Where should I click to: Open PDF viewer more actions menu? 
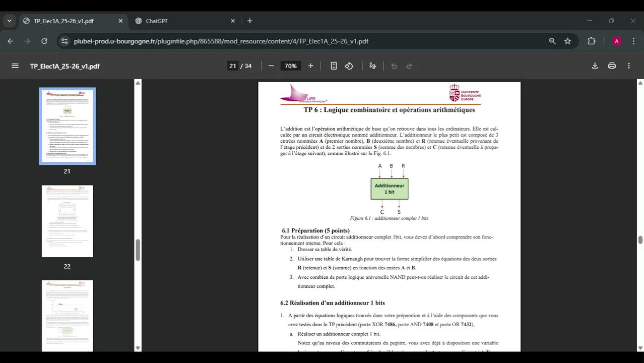pos(629,66)
